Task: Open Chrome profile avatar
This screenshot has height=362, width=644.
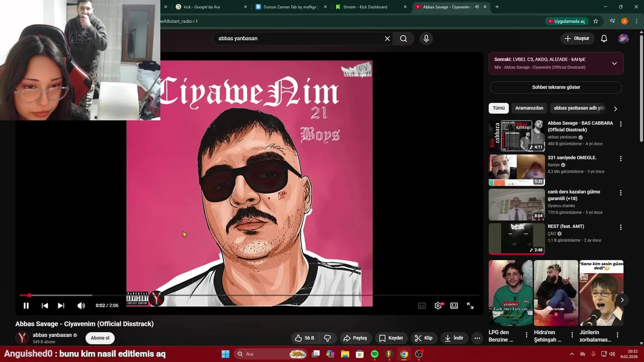Action: (624, 21)
